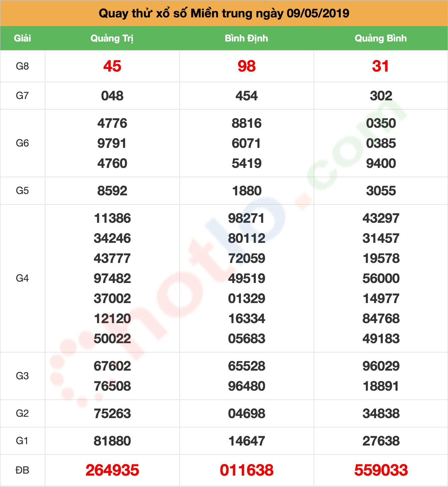Image resolution: width=448 pixels, height=487 pixels.
Task: Select G3 number 96480
Action: click(247, 386)
